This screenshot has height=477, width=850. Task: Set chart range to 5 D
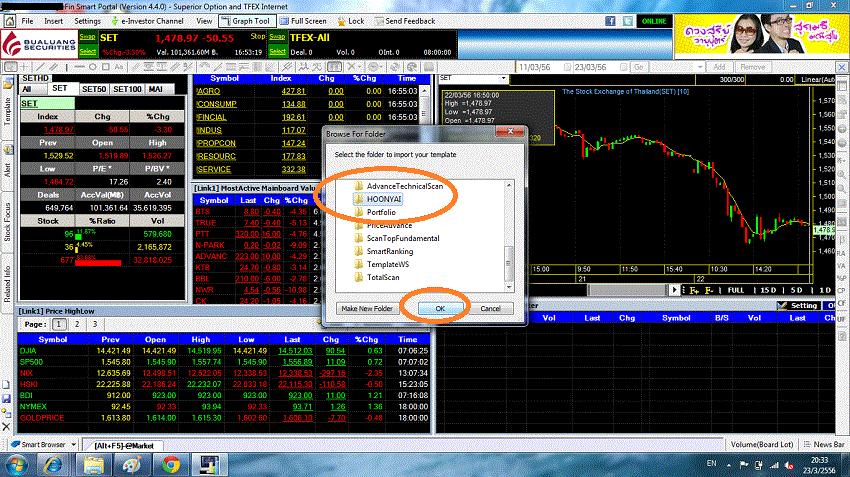point(796,291)
